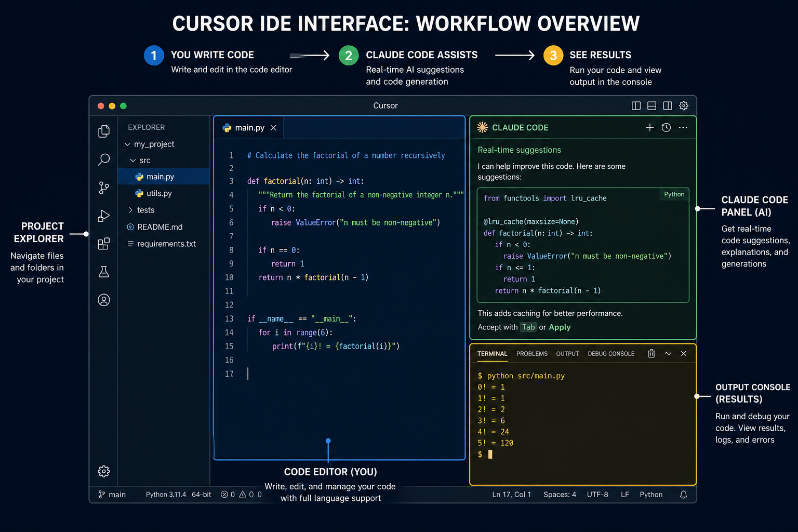Image resolution: width=798 pixels, height=532 pixels.
Task: Select Python 3.11.4 interpreter in status bar
Action: point(166,495)
